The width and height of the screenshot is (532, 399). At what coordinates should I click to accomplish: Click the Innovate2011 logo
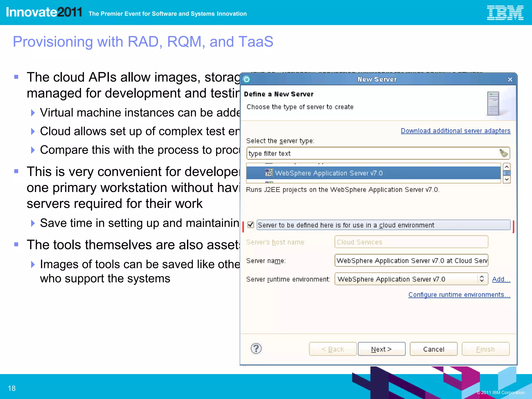[44, 12]
